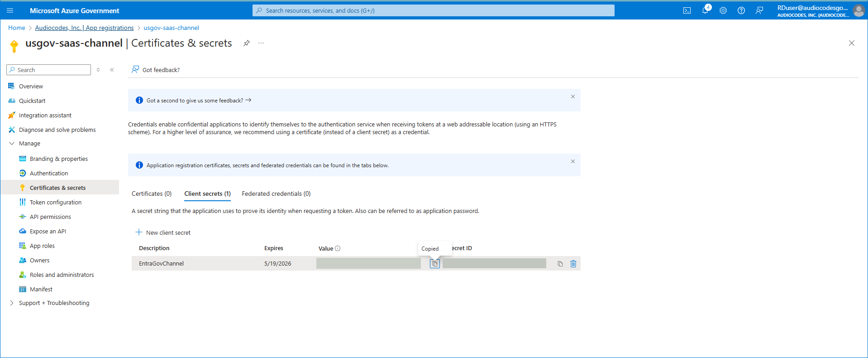Open Quickstart in the left menu
Image resolution: width=868 pixels, height=358 pixels.
click(32, 101)
